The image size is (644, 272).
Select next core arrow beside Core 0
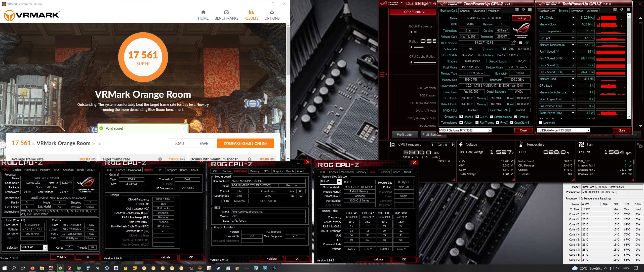coord(453,145)
